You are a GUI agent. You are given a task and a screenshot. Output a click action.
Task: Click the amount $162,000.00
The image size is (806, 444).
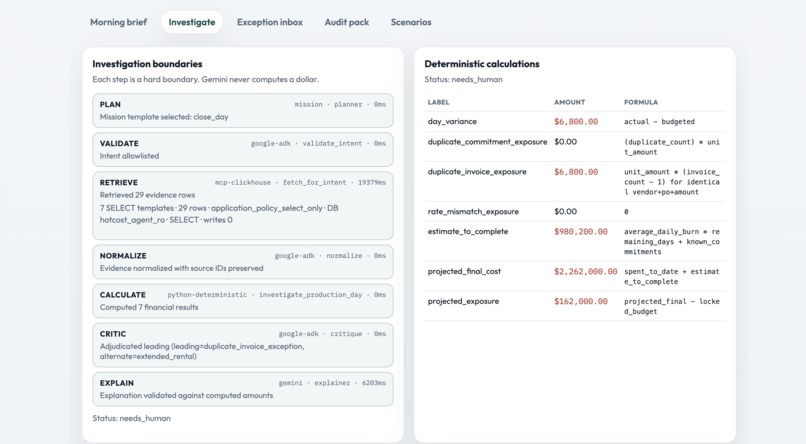pyautogui.click(x=580, y=302)
